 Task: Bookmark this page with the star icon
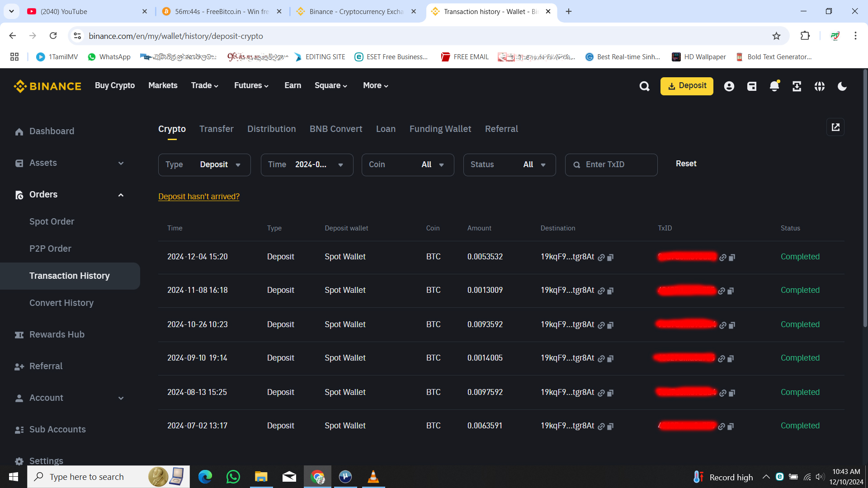click(x=776, y=36)
